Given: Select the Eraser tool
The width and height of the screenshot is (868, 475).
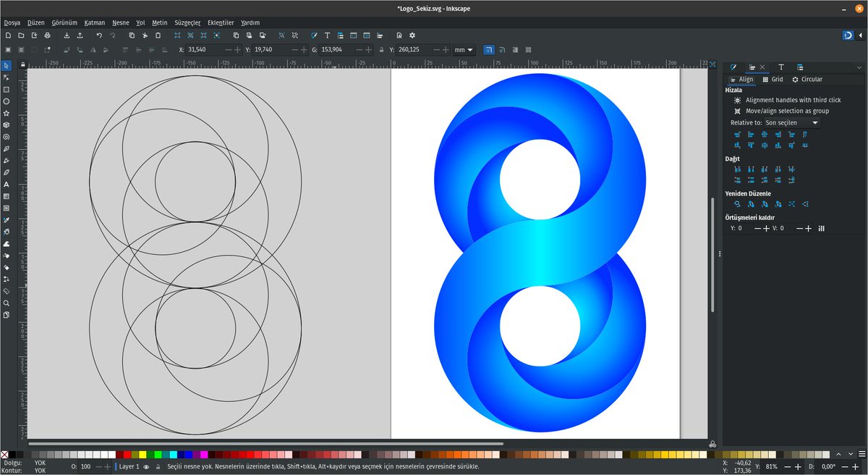Looking at the screenshot, I should click(x=7, y=266).
